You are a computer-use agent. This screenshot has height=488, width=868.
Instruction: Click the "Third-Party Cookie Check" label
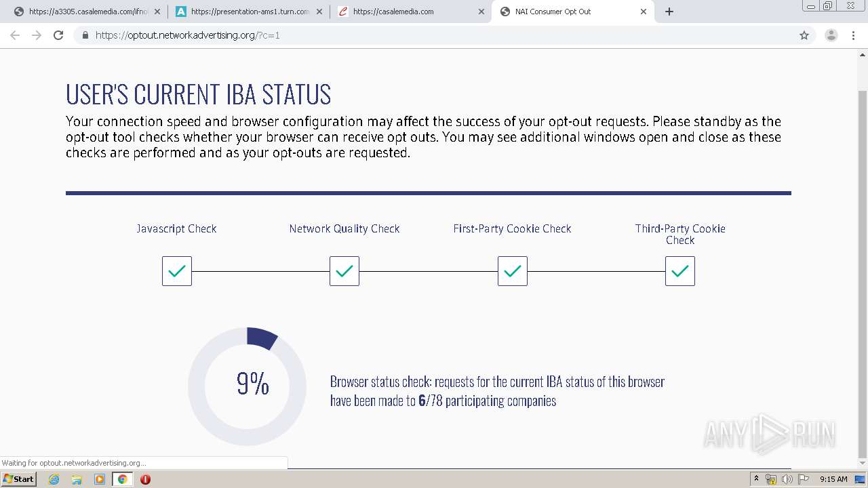tap(680, 234)
